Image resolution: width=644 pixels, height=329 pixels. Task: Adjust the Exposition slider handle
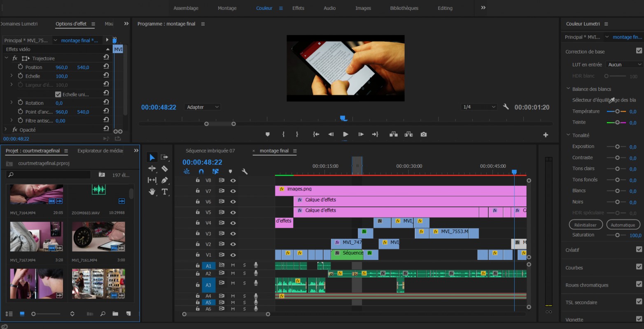coord(617,146)
